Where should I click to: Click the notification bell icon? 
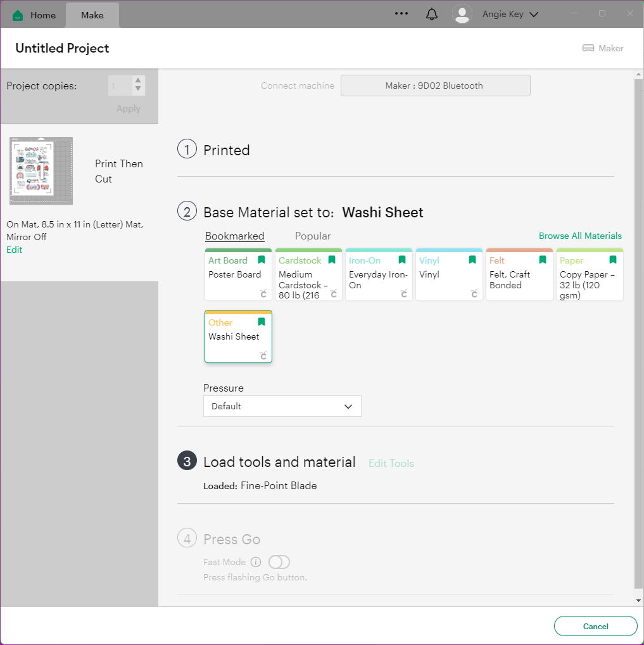coord(432,14)
